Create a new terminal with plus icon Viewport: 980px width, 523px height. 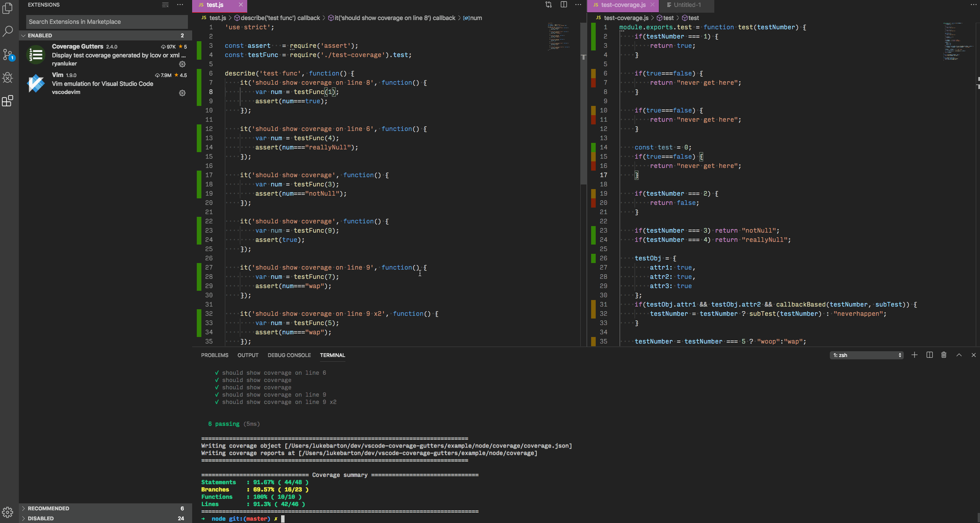pos(915,355)
